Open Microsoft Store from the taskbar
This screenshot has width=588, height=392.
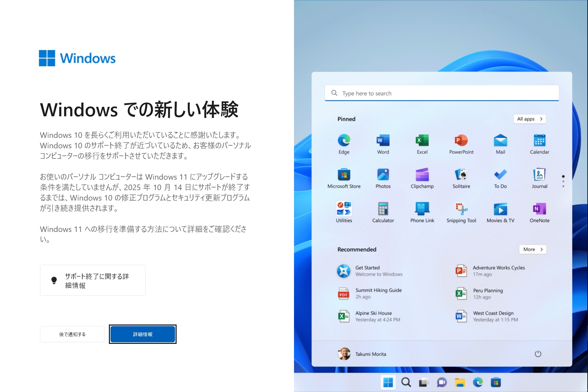click(496, 382)
